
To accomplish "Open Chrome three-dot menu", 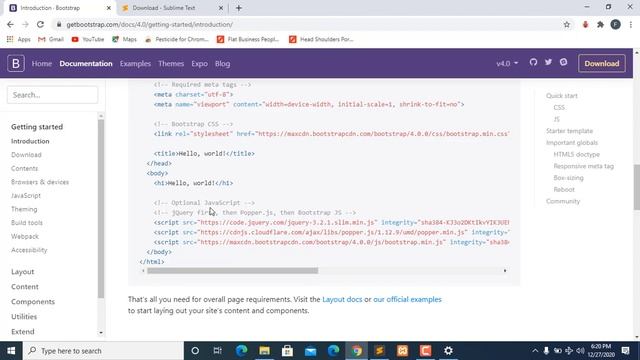I will click(631, 24).
